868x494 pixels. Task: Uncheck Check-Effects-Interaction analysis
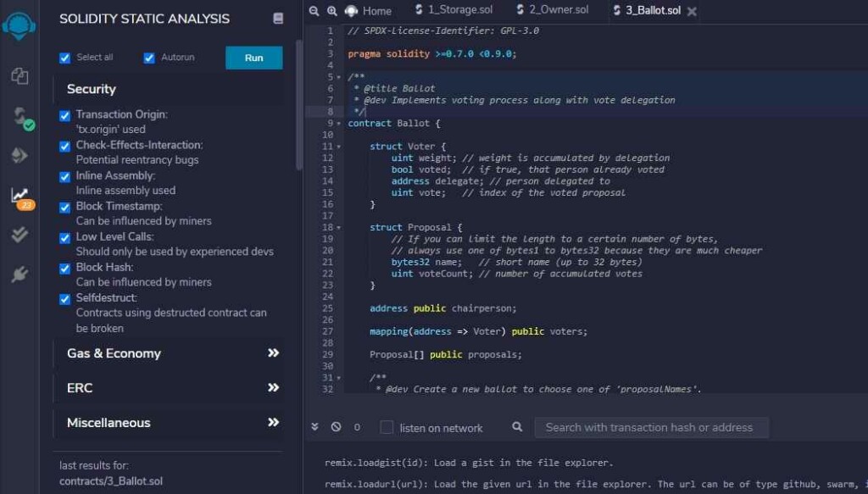click(64, 146)
